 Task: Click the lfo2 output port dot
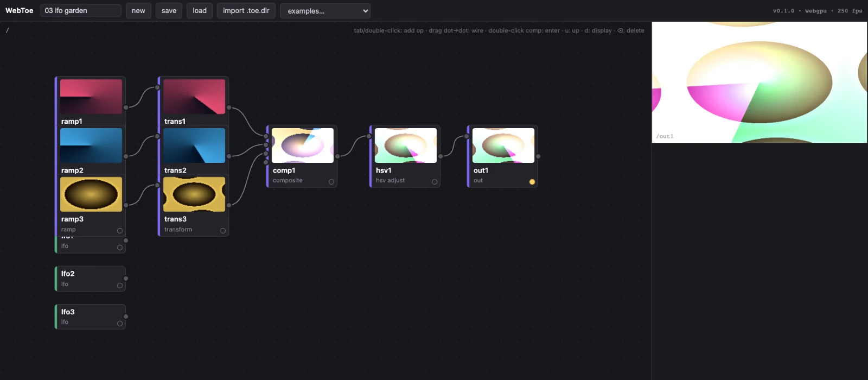[x=126, y=278]
